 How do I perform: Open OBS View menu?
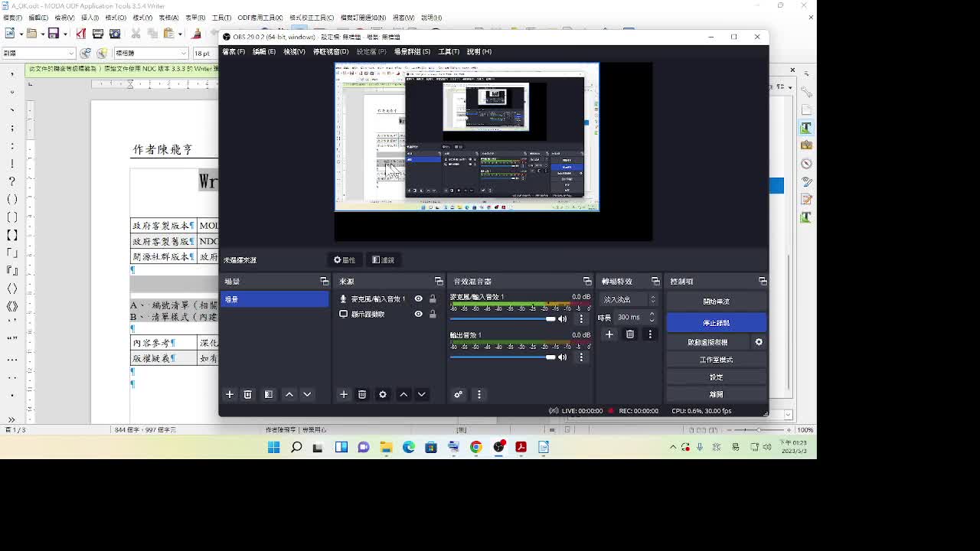295,51
